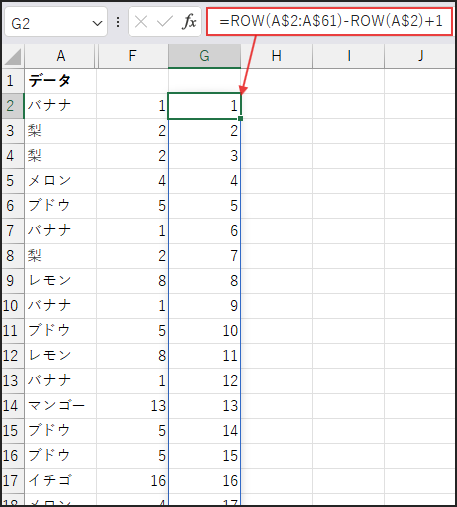Screen dimensions: 457x507
Task: Click cell A14 containing マンゴー
Action: pos(60,406)
